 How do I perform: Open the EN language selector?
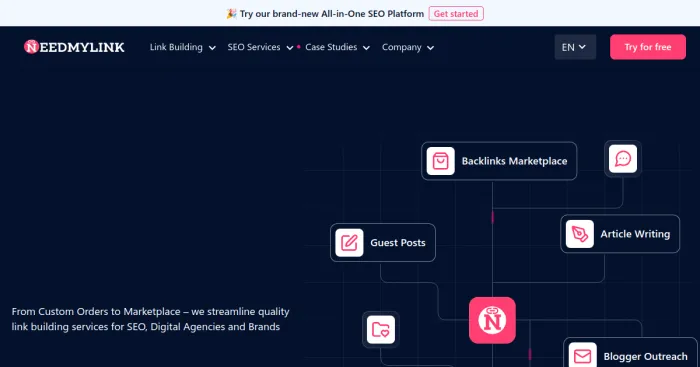(x=575, y=47)
